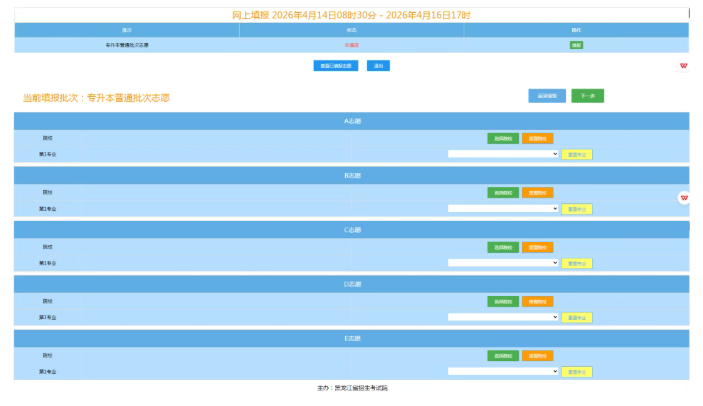This screenshot has width=703, height=406.
Task: Click the yellow button in the B志愿 major row
Action: click(577, 208)
